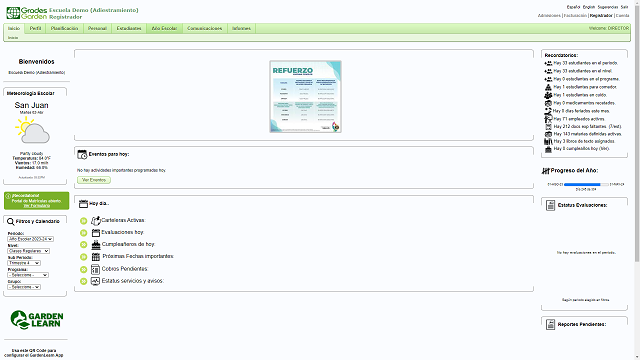Open the Informes menu
This screenshot has width=640, height=360.
[241, 29]
